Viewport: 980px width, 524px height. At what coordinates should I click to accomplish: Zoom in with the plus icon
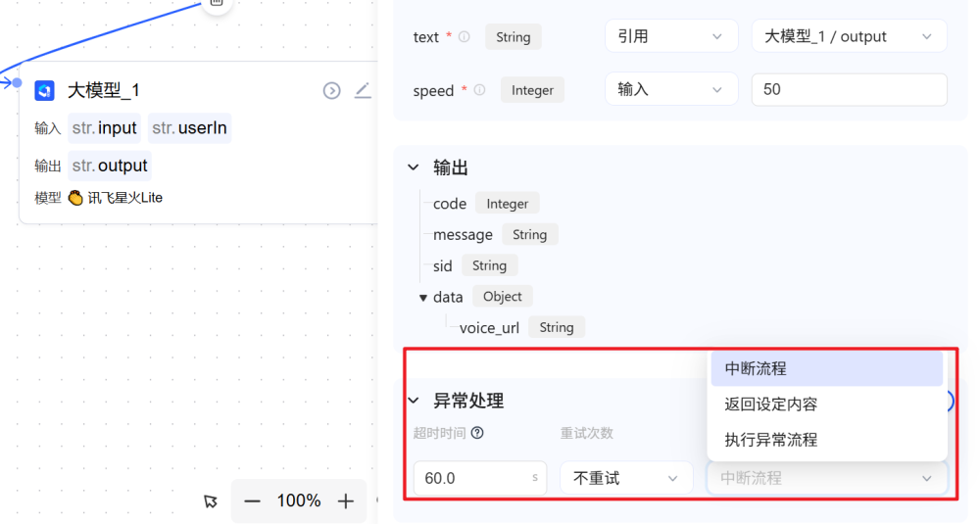345,501
